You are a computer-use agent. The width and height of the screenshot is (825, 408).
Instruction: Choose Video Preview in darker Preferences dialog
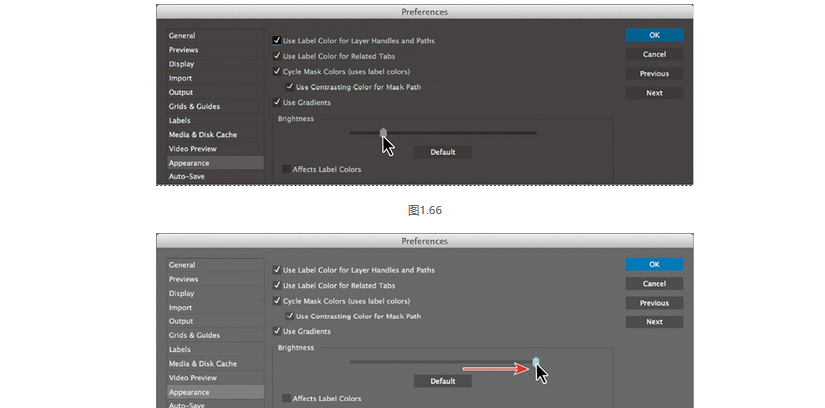pyautogui.click(x=215, y=149)
